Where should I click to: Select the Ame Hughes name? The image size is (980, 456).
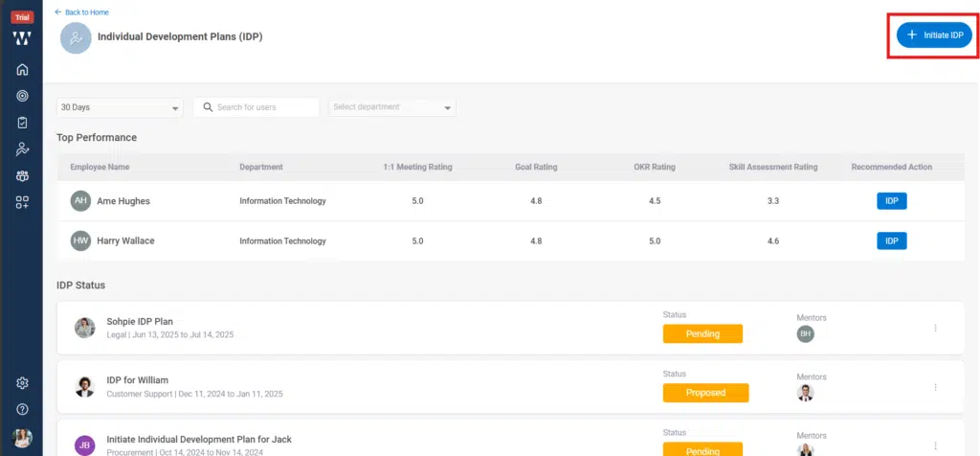tap(123, 201)
